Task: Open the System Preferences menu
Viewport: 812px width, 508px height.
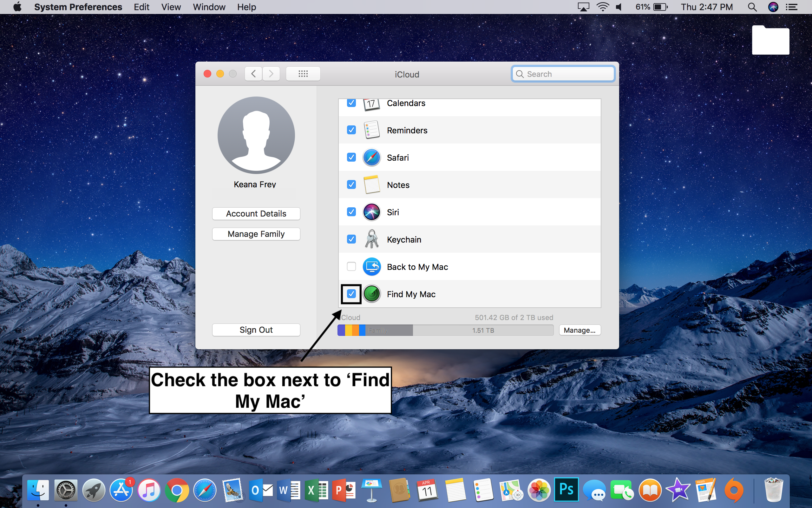Action: (78, 7)
